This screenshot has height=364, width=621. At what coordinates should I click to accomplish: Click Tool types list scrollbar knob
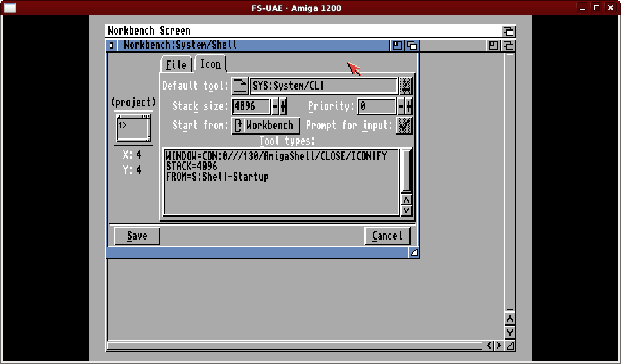pyautogui.click(x=406, y=170)
